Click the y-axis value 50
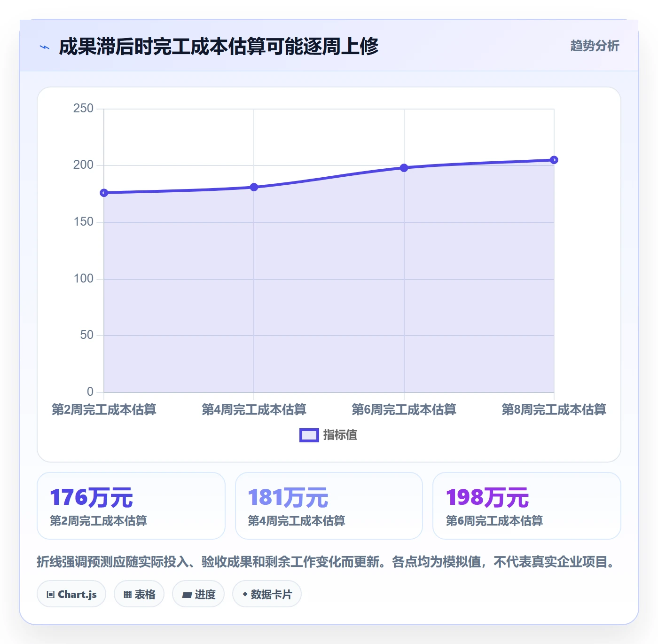 click(x=86, y=335)
